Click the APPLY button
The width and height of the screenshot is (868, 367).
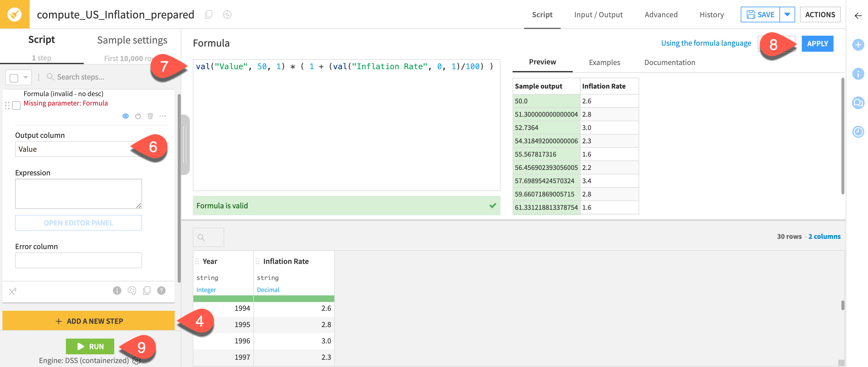(818, 43)
